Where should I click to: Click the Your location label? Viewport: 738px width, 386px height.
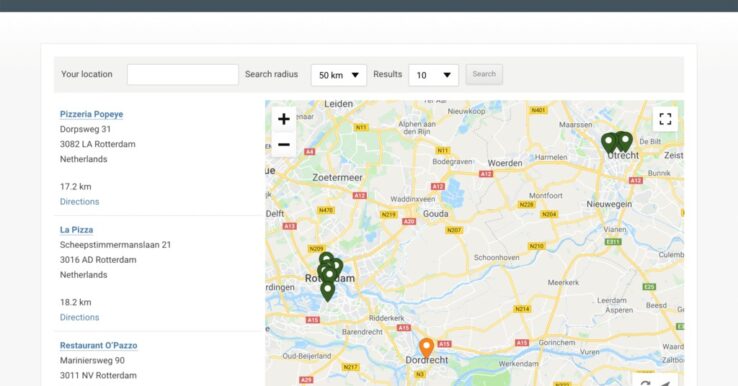coord(87,74)
